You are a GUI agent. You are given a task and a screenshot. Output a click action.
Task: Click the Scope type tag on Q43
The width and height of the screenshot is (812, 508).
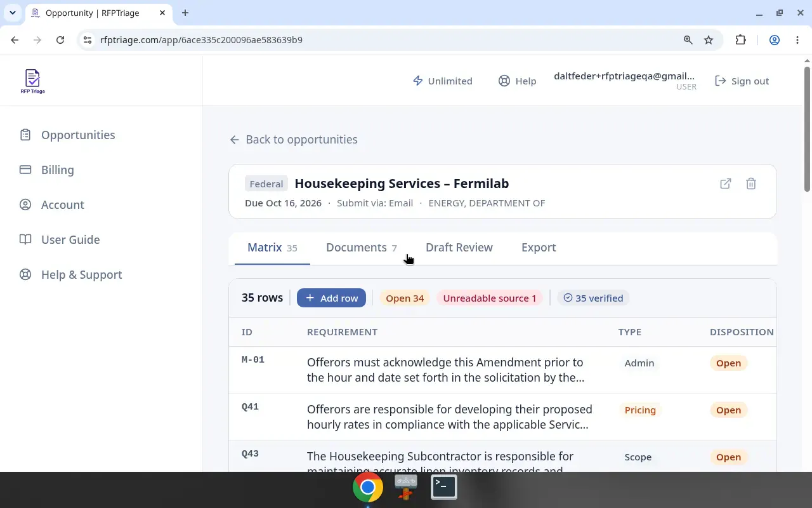coord(638,457)
